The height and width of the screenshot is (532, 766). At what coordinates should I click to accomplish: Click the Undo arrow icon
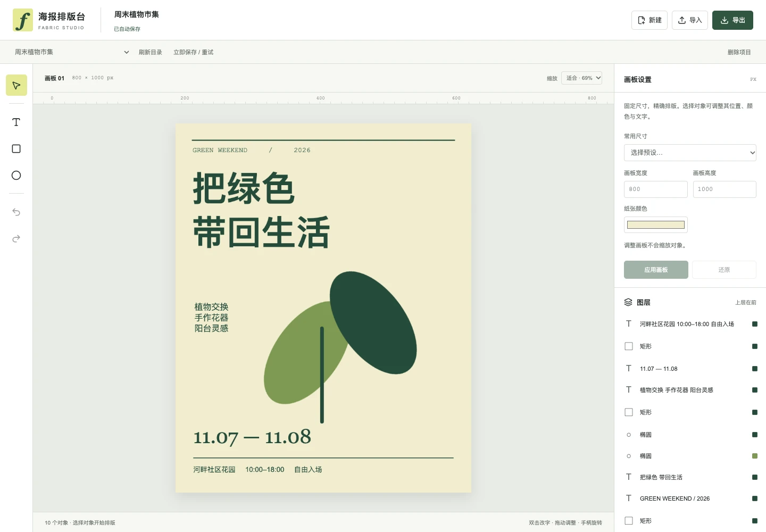(16, 212)
